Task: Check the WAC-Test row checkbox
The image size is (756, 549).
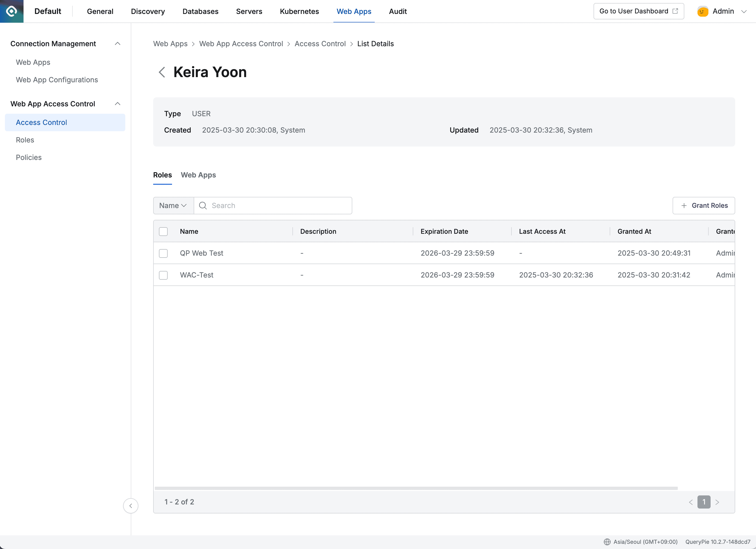Action: pos(163,275)
